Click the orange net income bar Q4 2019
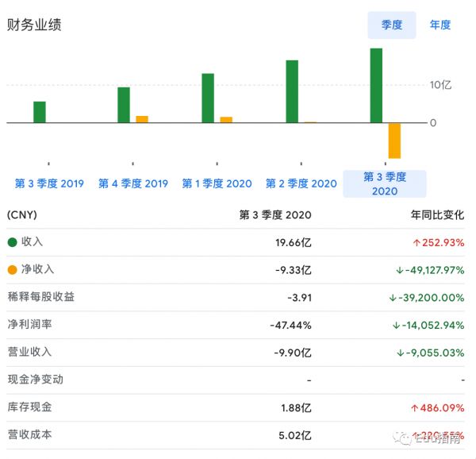476x459 pixels. click(142, 119)
